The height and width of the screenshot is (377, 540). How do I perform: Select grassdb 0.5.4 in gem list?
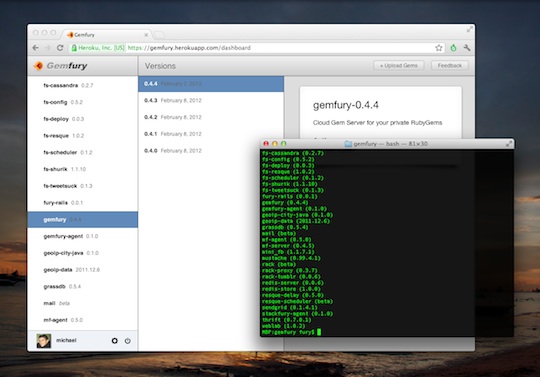pyautogui.click(x=83, y=286)
